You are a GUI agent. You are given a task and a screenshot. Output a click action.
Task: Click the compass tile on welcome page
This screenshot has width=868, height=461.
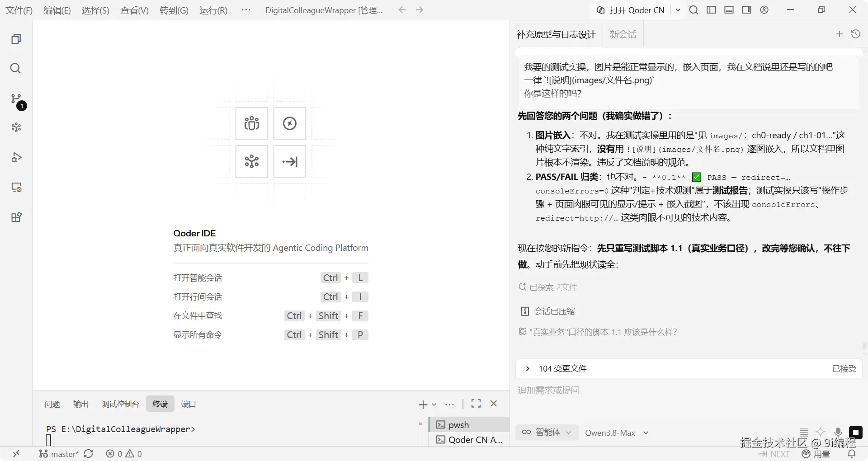click(290, 123)
